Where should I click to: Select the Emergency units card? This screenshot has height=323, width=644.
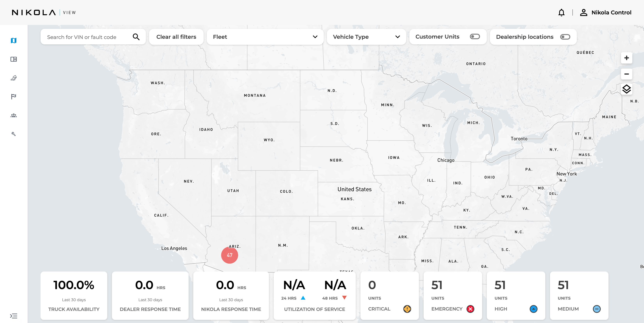(453, 296)
